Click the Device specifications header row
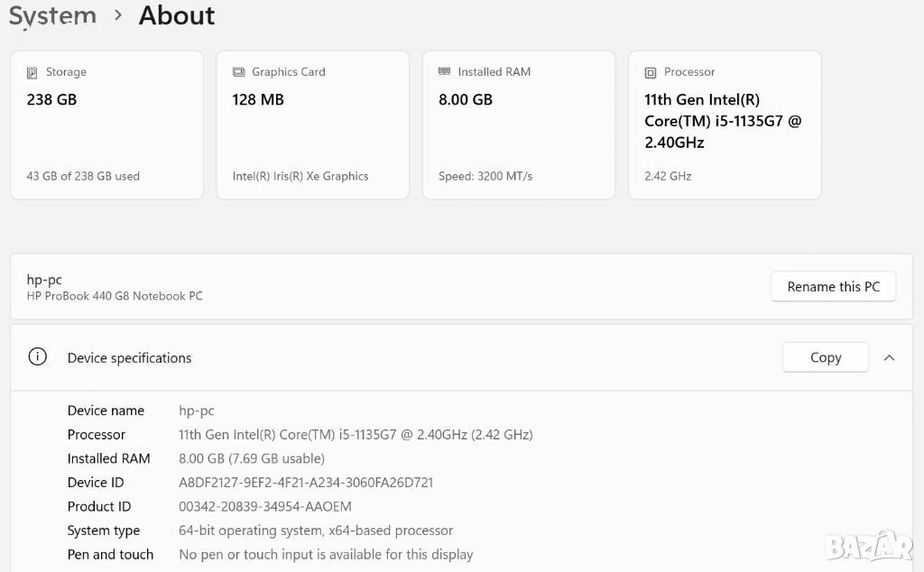 (406, 357)
